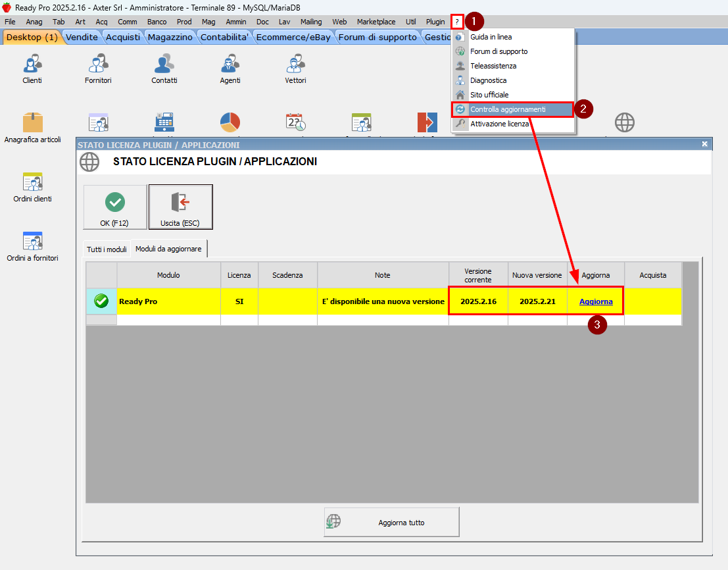Open the question mark help menu
The image size is (728, 570).
tap(457, 22)
